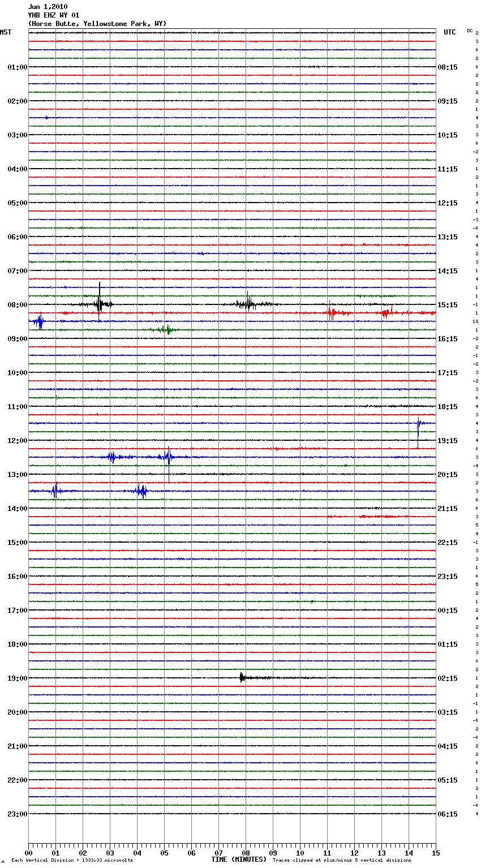Click the tall black spike on the 08:00 trace
Screen dimensions: 481x868
point(100,301)
